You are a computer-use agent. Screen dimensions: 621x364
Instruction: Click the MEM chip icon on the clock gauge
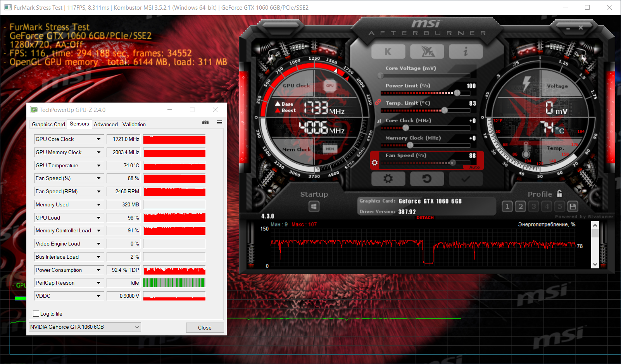[x=330, y=149]
